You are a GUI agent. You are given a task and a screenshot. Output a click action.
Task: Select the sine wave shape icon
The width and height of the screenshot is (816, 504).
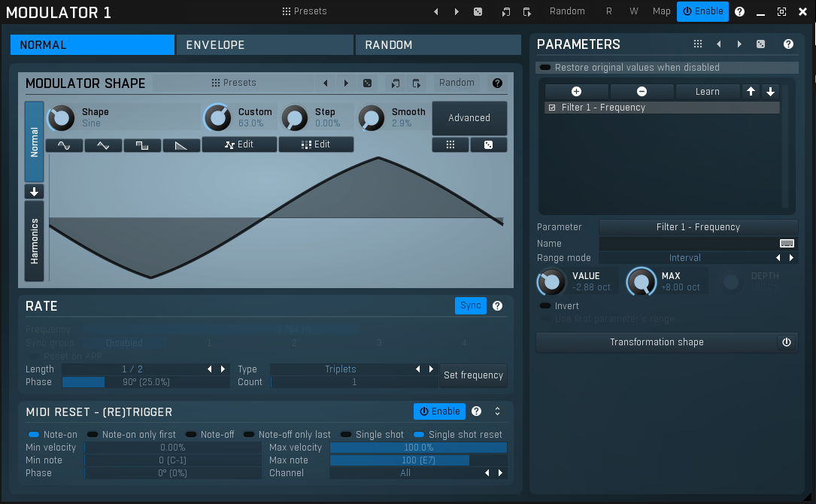pos(64,145)
